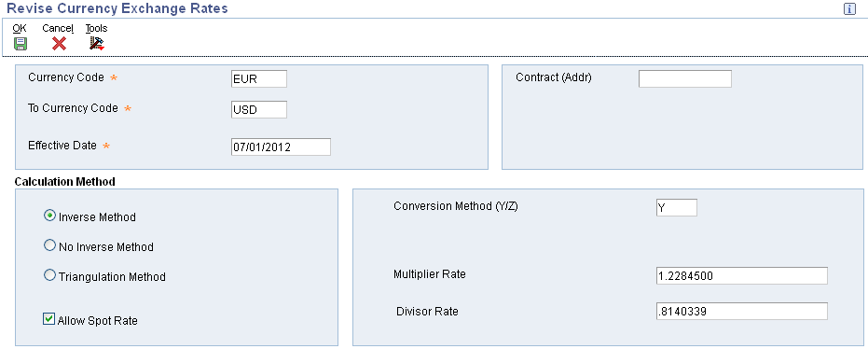The image size is (868, 349).
Task: Click the info icon at top right
Action: click(849, 8)
